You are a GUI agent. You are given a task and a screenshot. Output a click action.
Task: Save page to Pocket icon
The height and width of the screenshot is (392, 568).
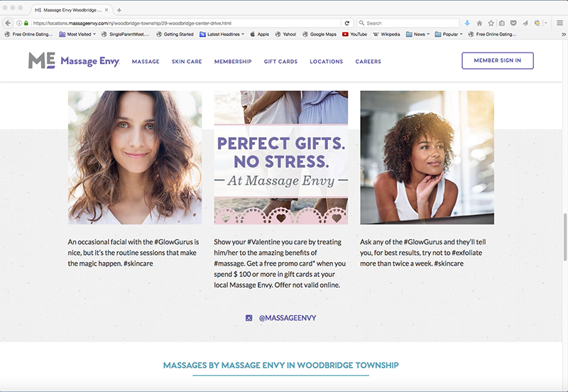click(x=513, y=23)
